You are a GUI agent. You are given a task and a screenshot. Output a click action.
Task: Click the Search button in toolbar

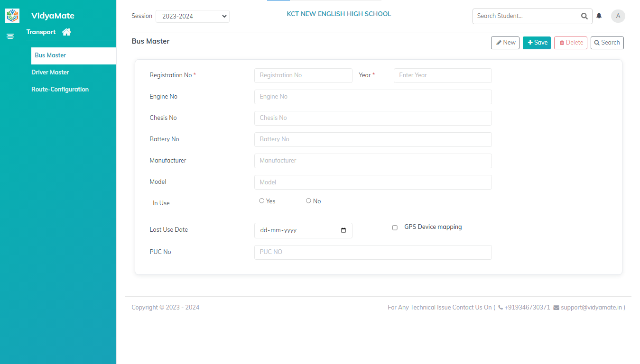pyautogui.click(x=607, y=43)
